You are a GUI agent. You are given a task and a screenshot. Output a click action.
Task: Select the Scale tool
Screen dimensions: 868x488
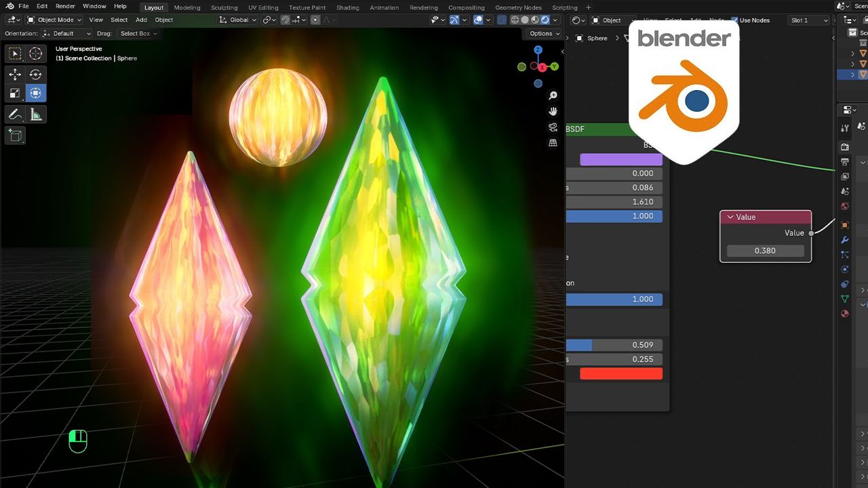(15, 93)
